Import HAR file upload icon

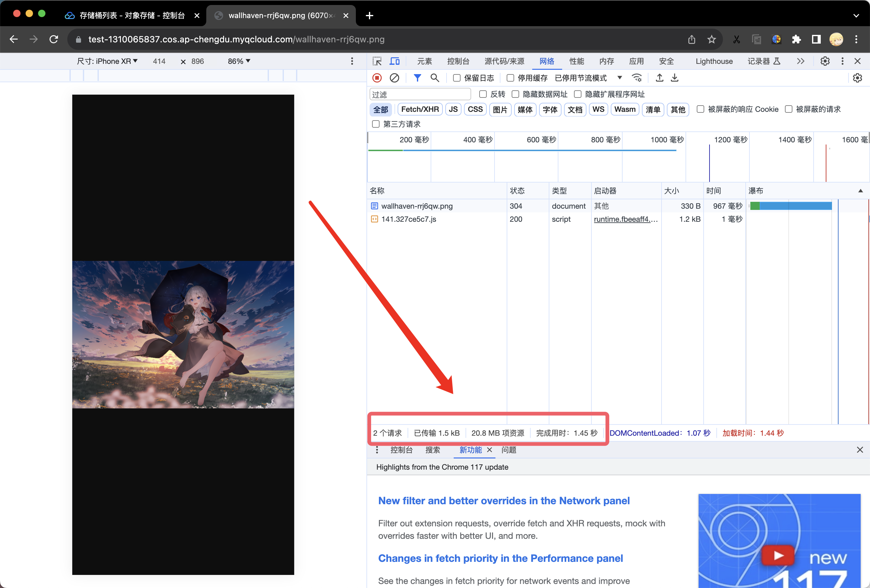[660, 78]
